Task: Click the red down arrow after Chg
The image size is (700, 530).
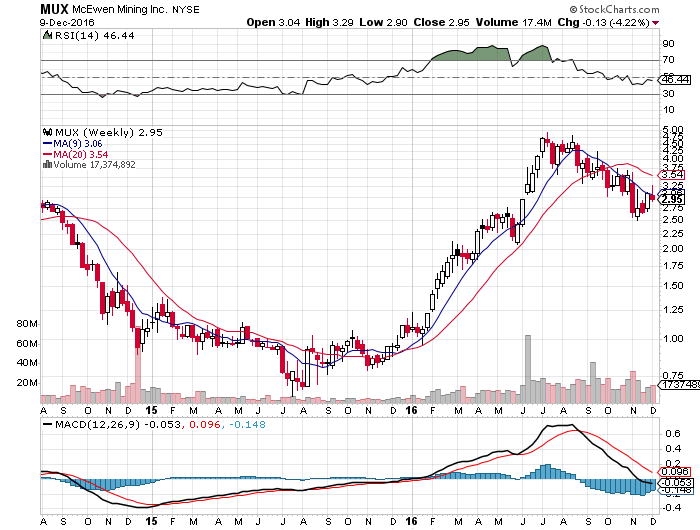Action: coord(655,23)
